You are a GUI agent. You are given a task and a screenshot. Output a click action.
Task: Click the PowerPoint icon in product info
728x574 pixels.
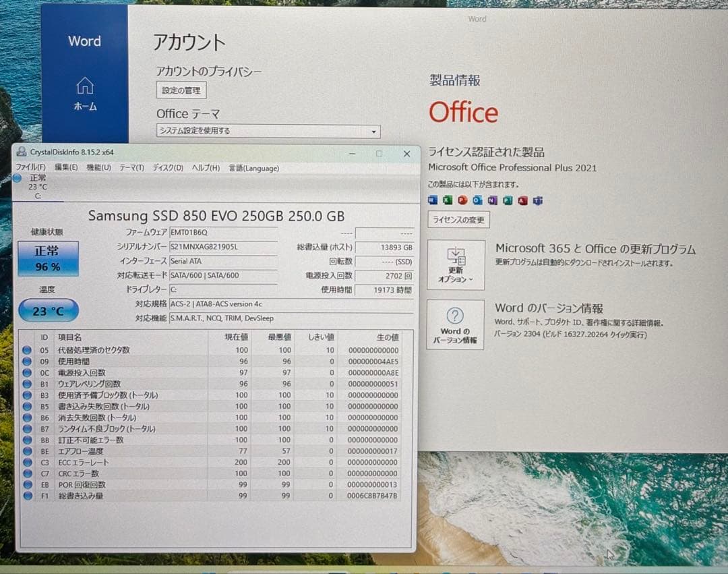[462, 200]
